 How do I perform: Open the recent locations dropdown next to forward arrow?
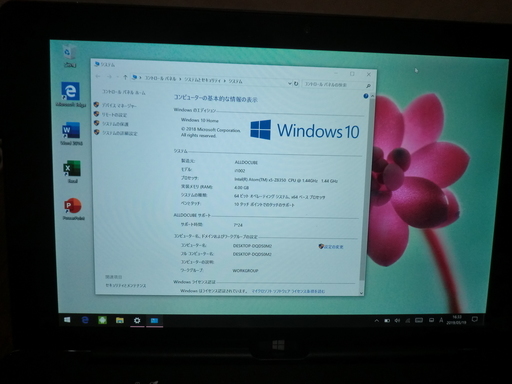(117, 77)
